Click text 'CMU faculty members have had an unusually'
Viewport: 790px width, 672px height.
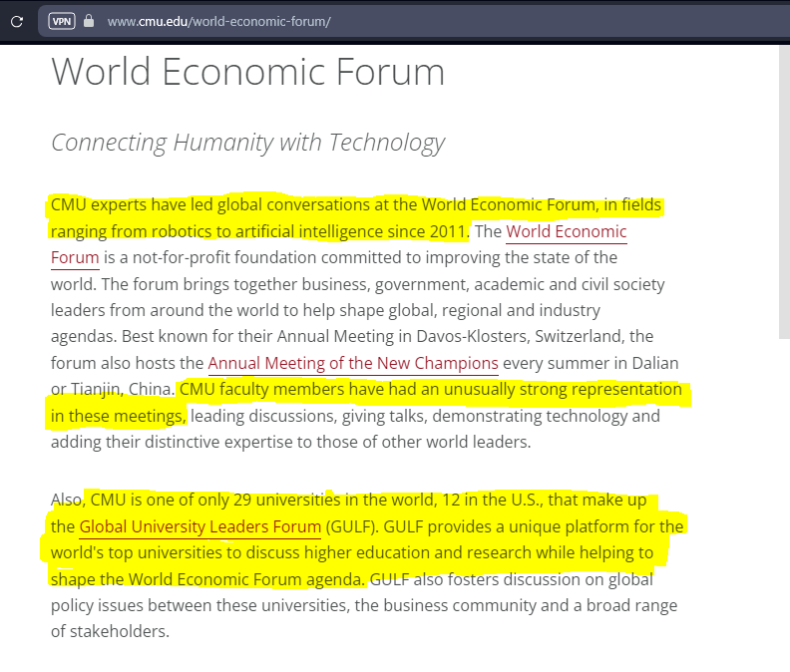(347, 390)
